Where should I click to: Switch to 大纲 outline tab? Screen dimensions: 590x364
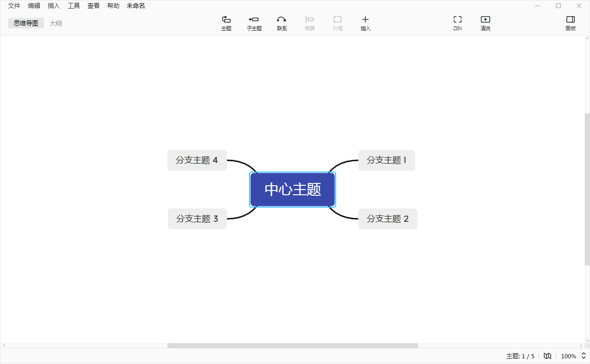pos(56,23)
